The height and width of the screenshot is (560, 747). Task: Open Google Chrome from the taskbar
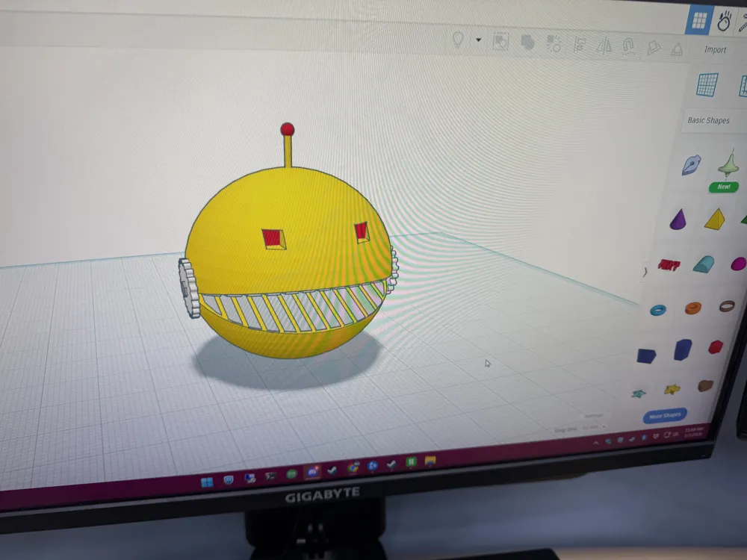pos(353,467)
